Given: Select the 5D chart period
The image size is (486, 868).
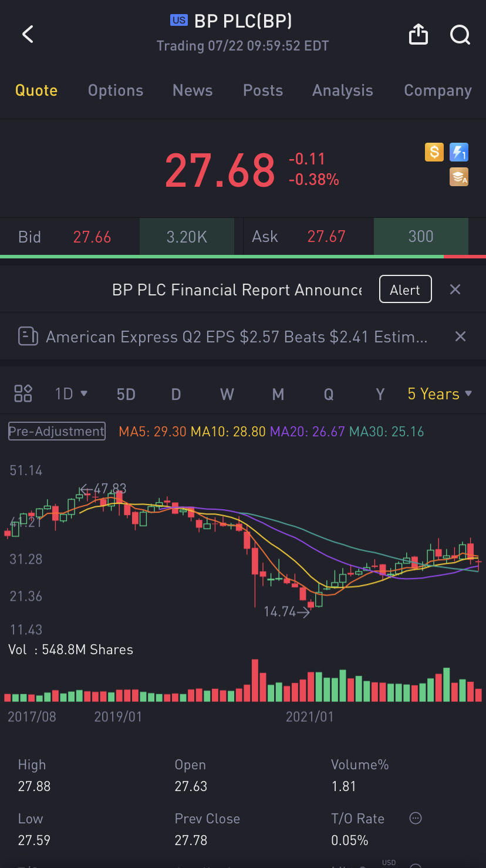Looking at the screenshot, I should 126,394.
